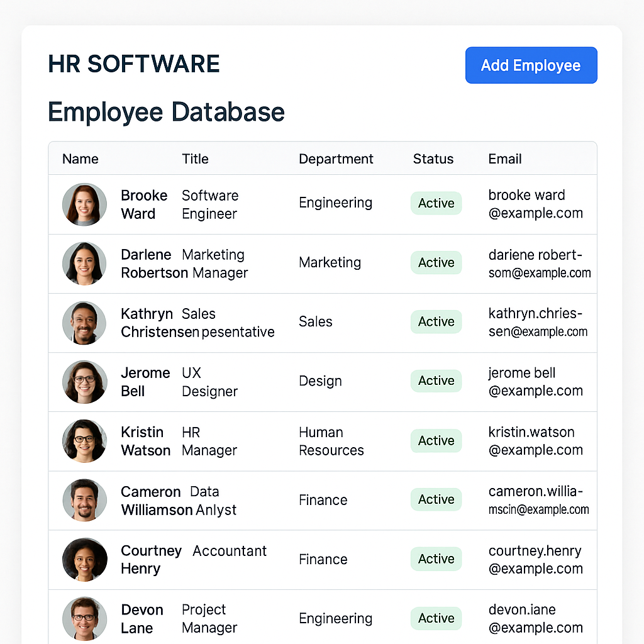The height and width of the screenshot is (644, 644).
Task: Click the Add Employee button
Action: click(x=531, y=65)
